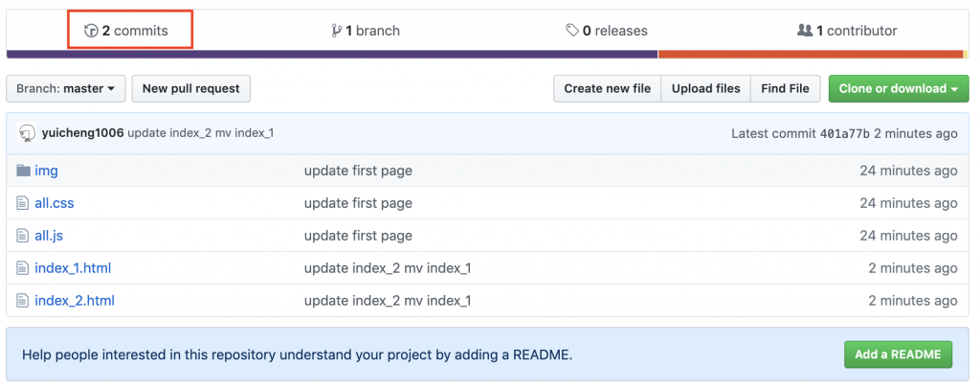Open latest commit hash 401a77b
The height and width of the screenshot is (390, 980).
845,133
